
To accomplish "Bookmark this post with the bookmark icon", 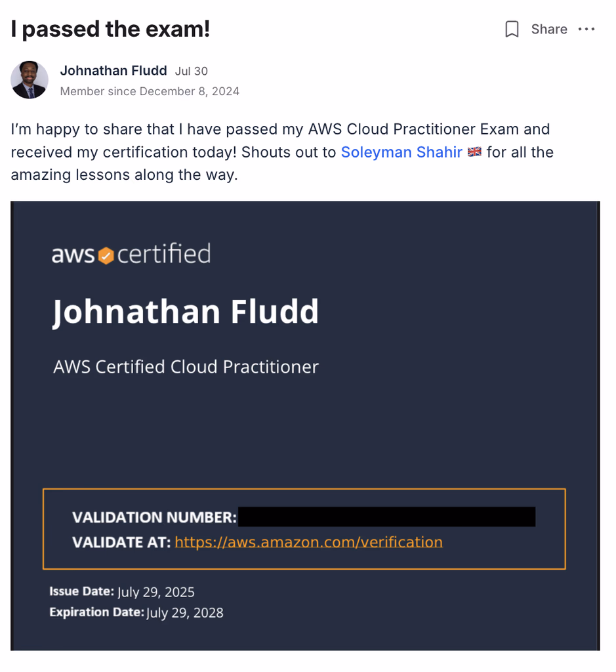I will pos(512,30).
